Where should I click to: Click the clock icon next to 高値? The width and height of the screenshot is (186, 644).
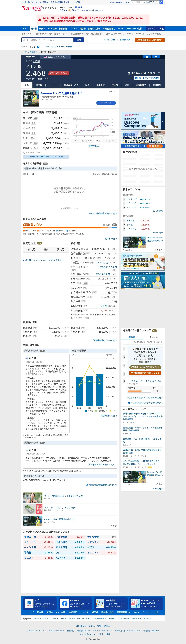pyautogui.click(x=29, y=128)
